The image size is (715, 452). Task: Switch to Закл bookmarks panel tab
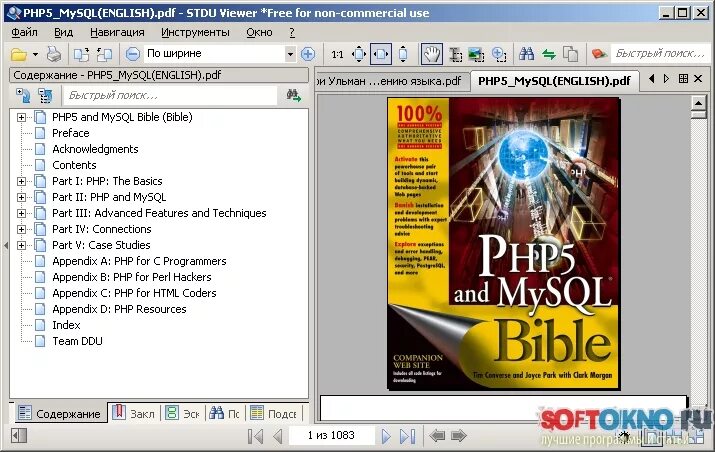coord(134,413)
